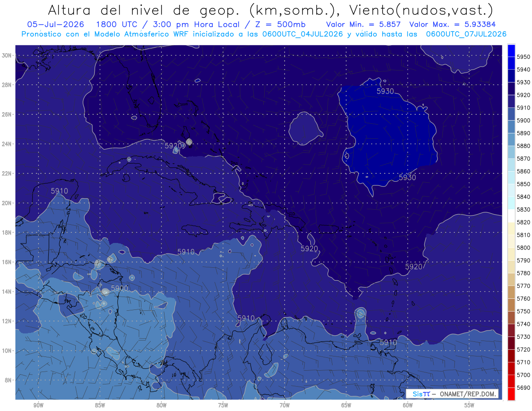This screenshot has height=411, width=532.
Task: Click the chart title starting 'Altura del nivel'
Action: (x=270, y=11)
